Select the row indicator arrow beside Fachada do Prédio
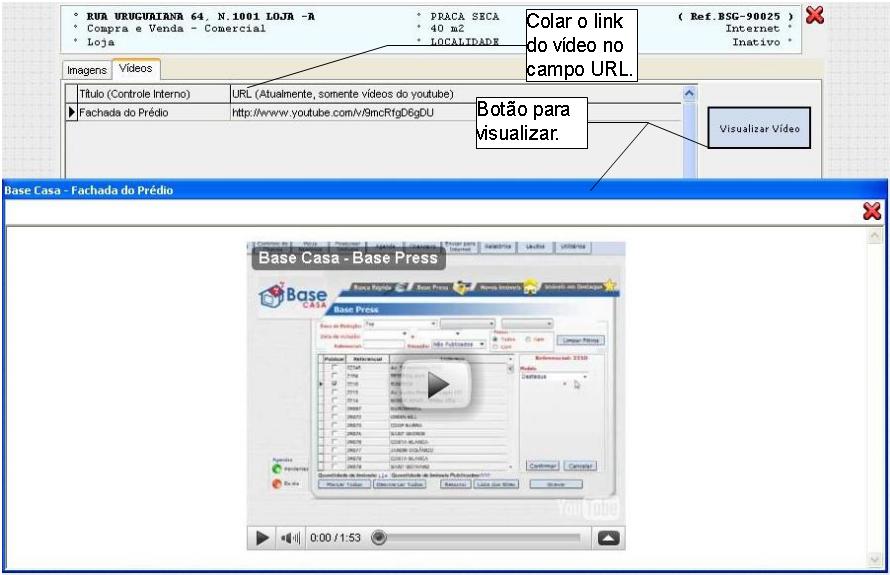The width and height of the screenshot is (890, 575). pos(71,113)
